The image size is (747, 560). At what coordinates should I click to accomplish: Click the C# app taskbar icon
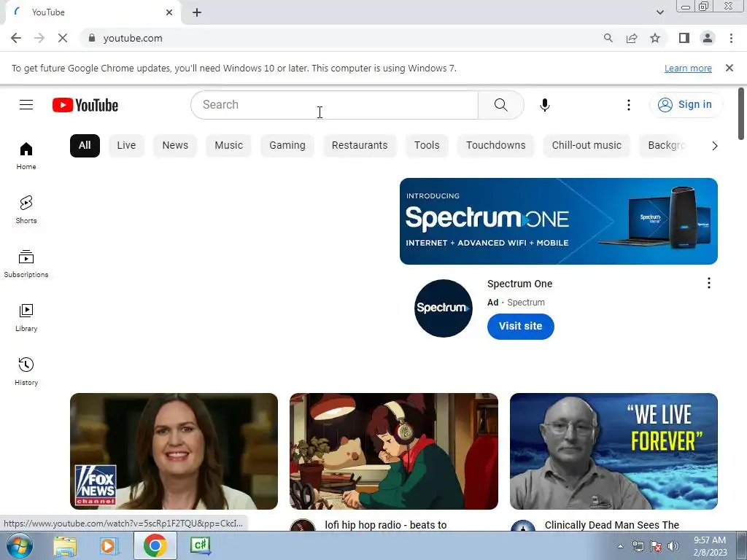200,545
